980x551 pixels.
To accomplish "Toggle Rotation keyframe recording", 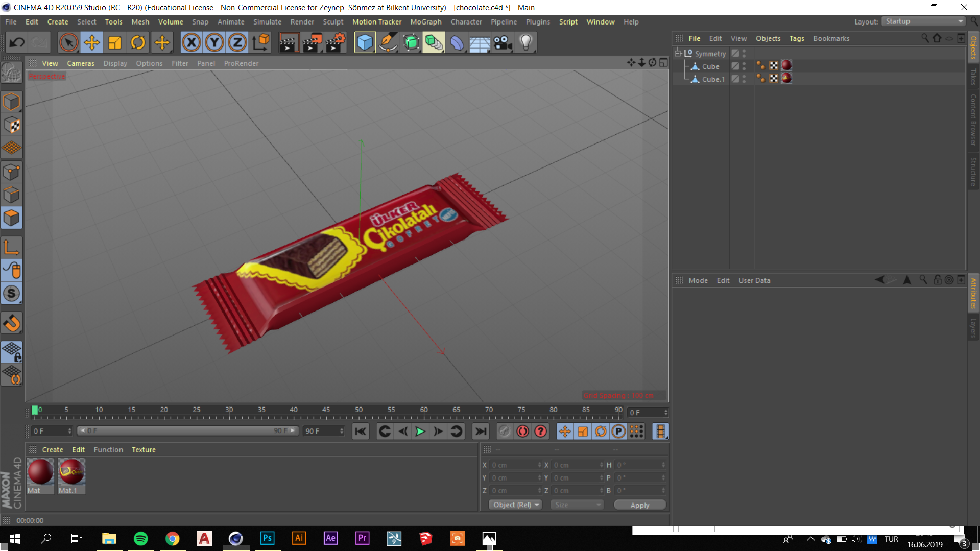I will (601, 432).
